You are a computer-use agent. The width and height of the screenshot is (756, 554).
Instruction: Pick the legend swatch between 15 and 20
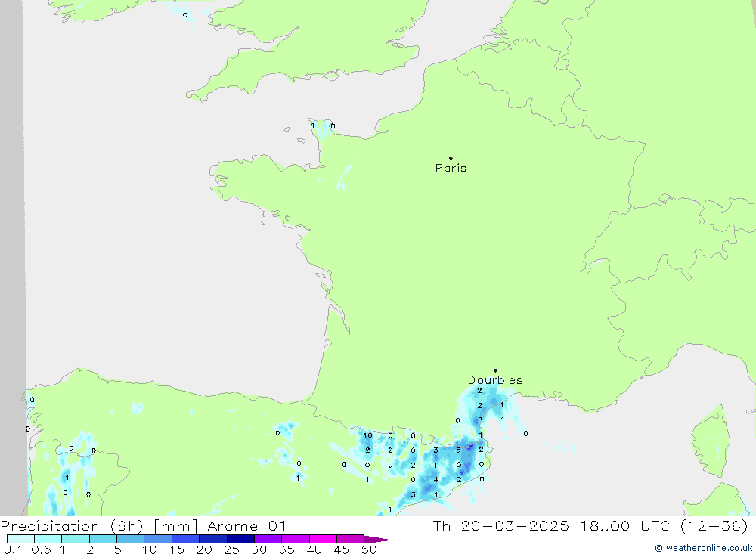pos(186,539)
